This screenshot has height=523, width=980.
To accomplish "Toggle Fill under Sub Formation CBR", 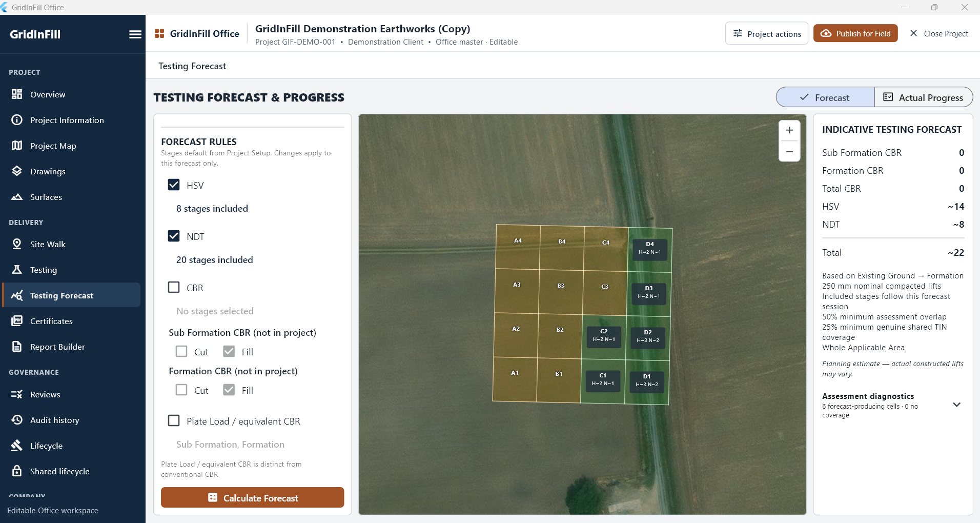I will [229, 351].
